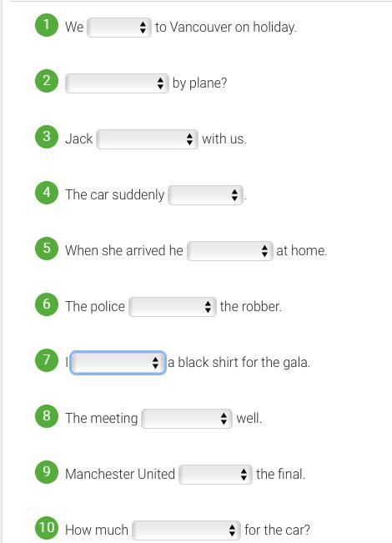Expand the dropdown after 'Jack'
Screen dimensions: 392x543
(147, 139)
